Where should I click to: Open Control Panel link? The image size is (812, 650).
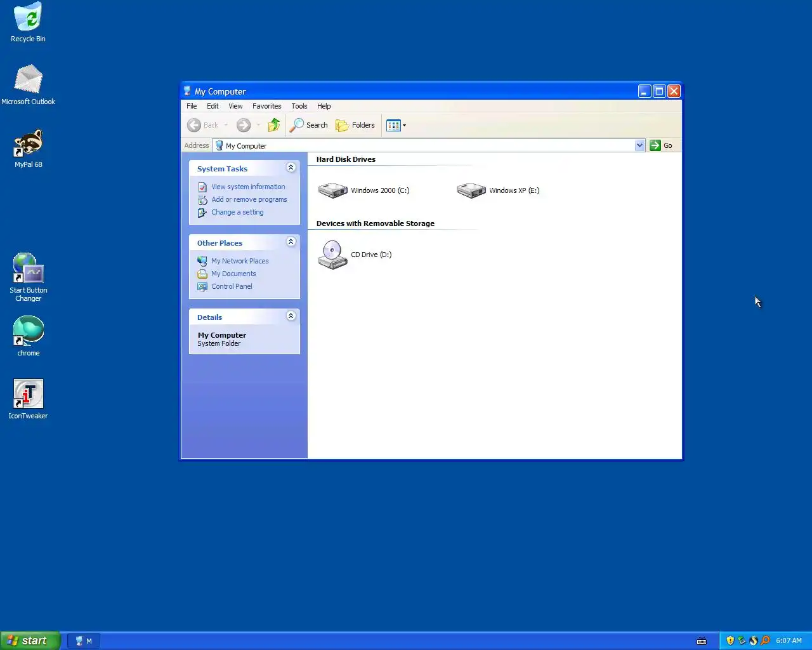pos(232,286)
